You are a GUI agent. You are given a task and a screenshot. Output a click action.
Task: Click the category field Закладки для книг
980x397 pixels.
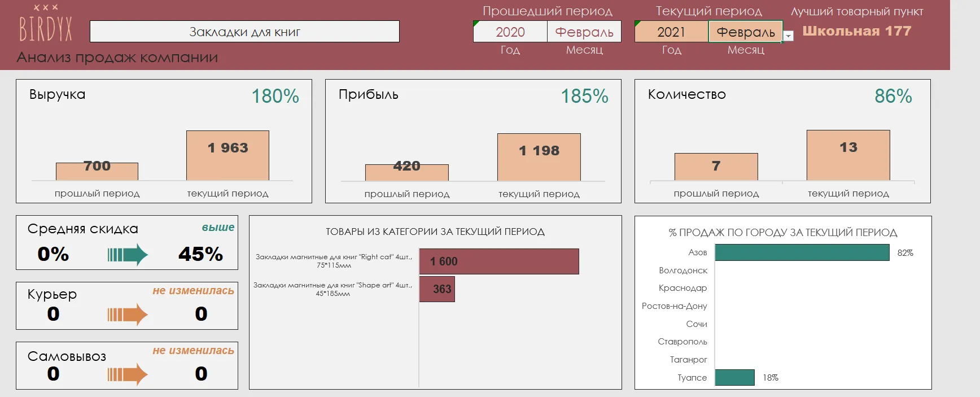coord(244,32)
